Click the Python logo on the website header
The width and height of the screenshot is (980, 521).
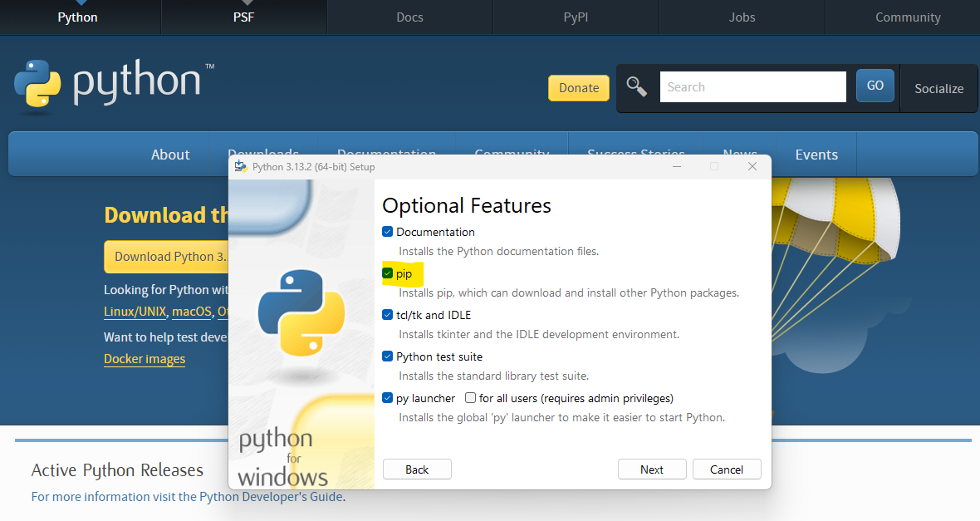[114, 85]
